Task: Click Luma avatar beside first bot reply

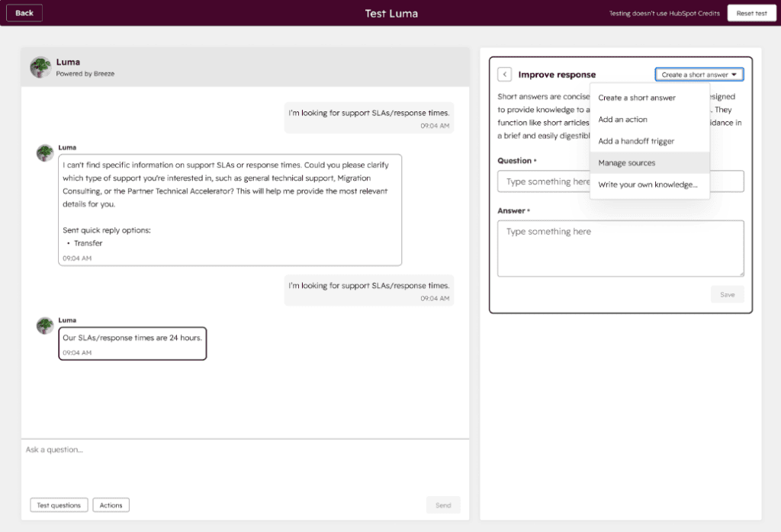Action: pos(45,152)
